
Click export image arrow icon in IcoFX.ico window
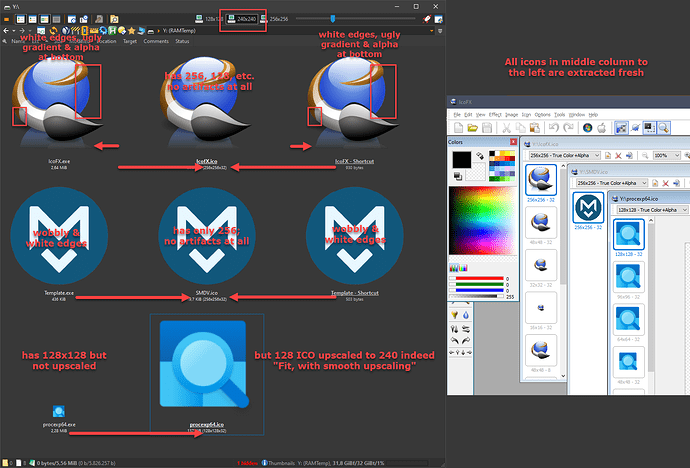coord(629,155)
